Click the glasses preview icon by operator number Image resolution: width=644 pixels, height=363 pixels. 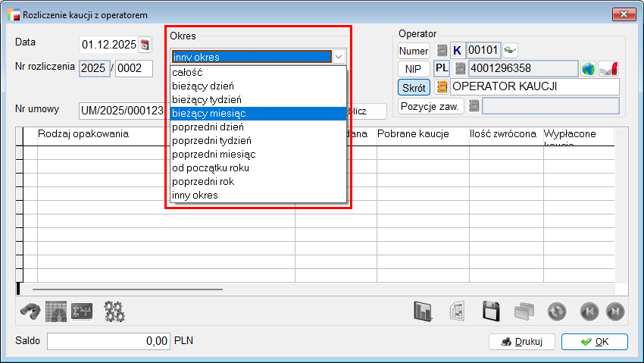tap(511, 50)
